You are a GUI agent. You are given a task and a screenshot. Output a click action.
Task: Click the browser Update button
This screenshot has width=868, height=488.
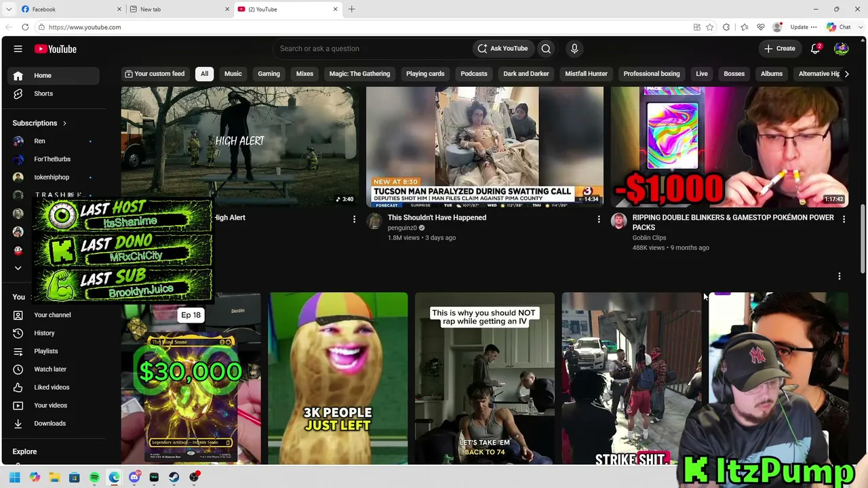pos(799,27)
